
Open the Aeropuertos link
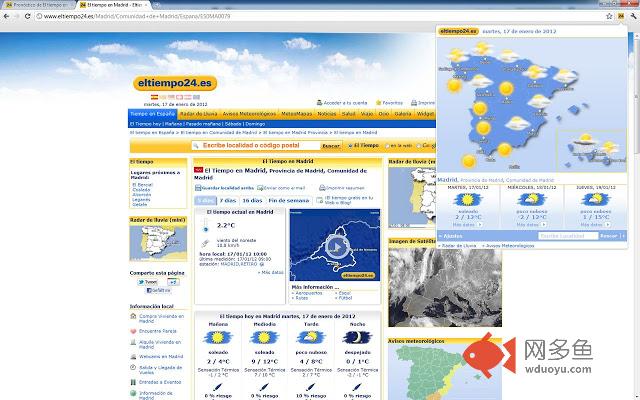pos(308,293)
